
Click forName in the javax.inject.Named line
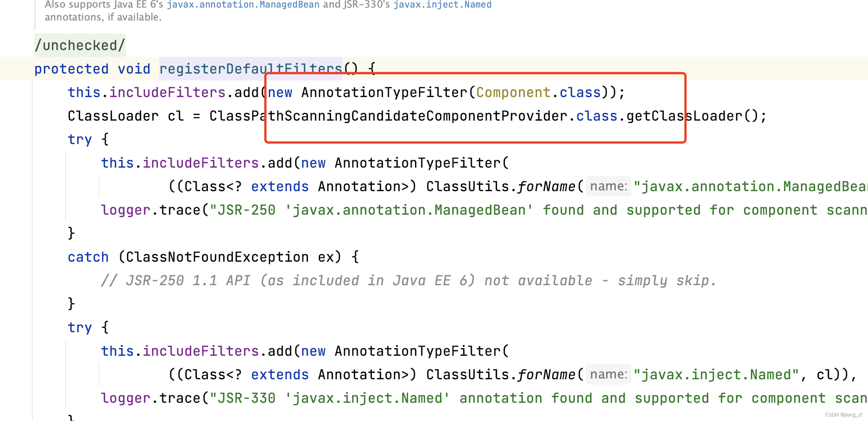click(547, 375)
